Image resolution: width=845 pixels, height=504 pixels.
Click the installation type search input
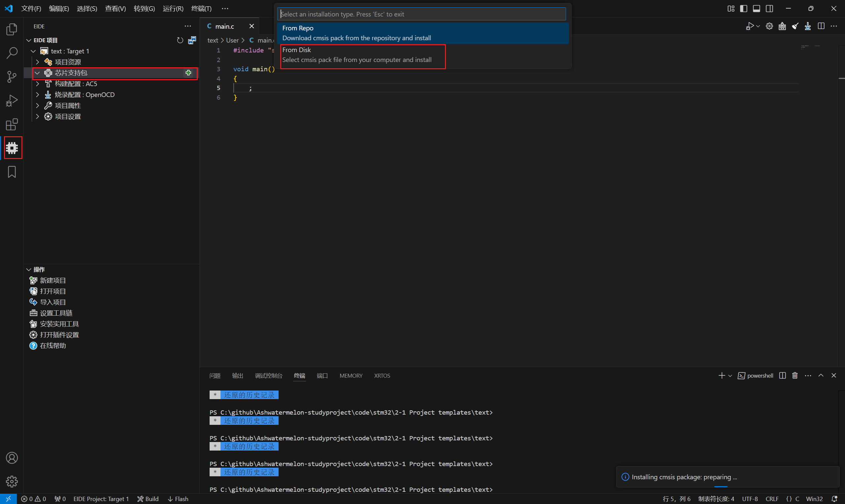pyautogui.click(x=421, y=14)
